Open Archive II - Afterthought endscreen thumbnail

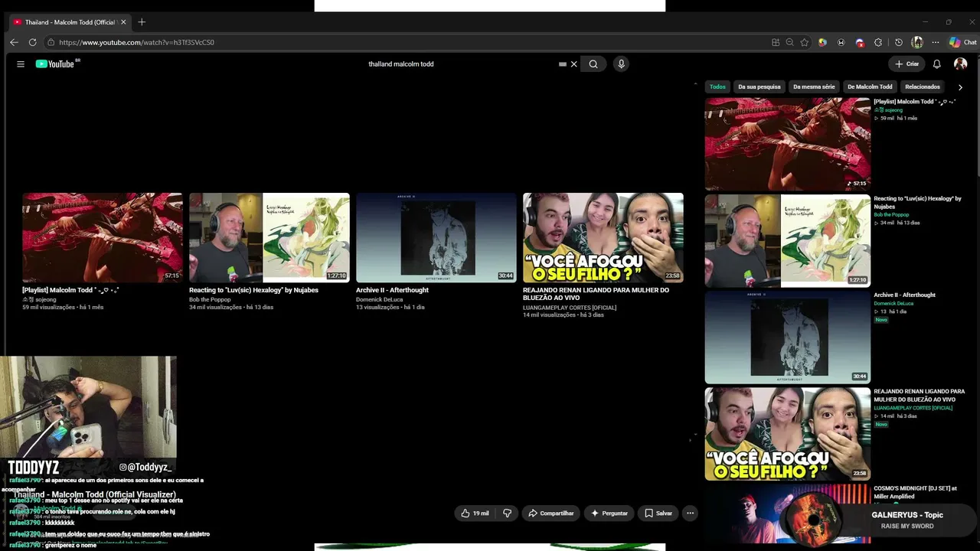coord(436,237)
